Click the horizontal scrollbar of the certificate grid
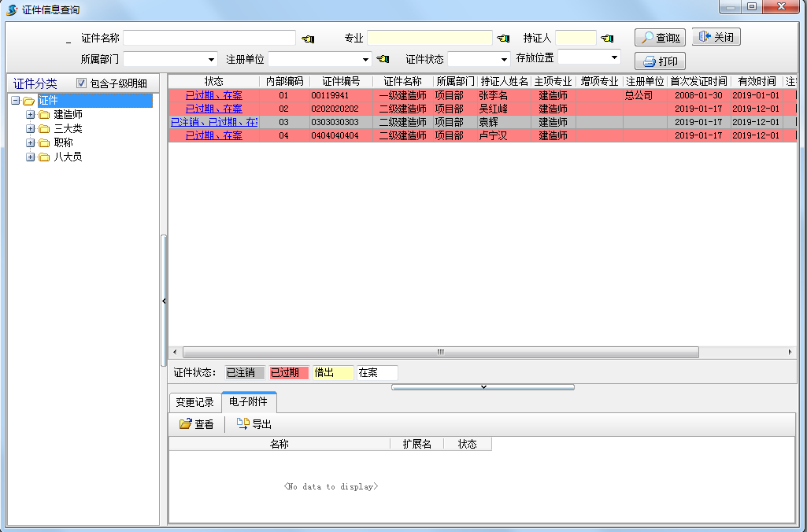 click(441, 352)
